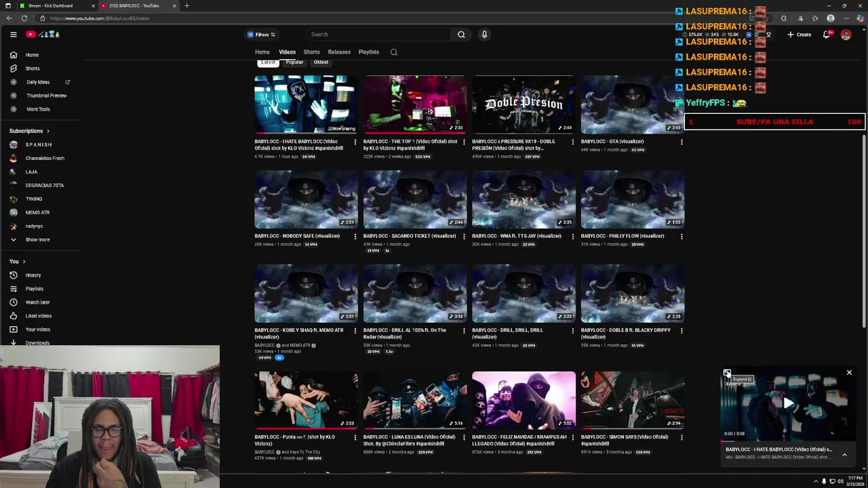The height and width of the screenshot is (488, 868).
Task: Open Doble Presion video thumbnail
Action: 524,104
